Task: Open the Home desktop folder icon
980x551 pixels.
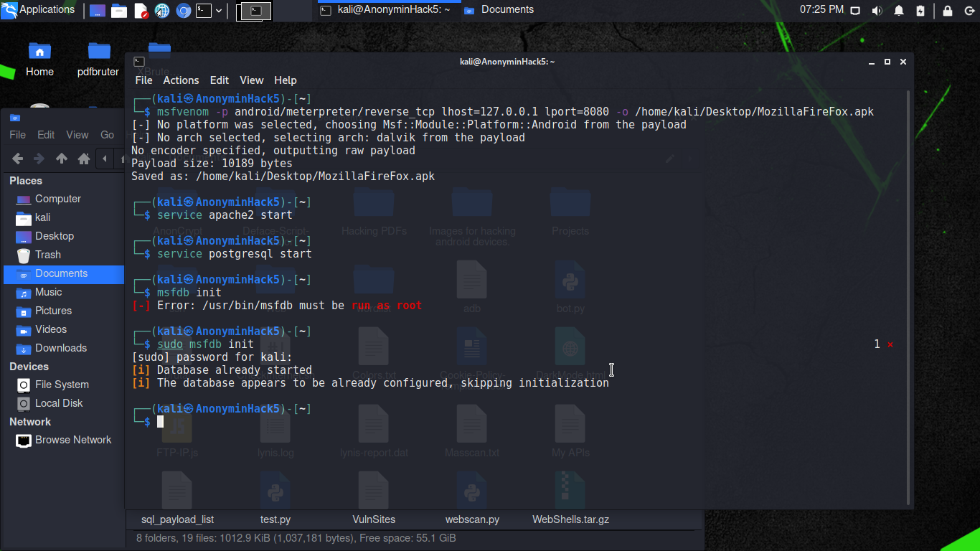Action: 39,59
